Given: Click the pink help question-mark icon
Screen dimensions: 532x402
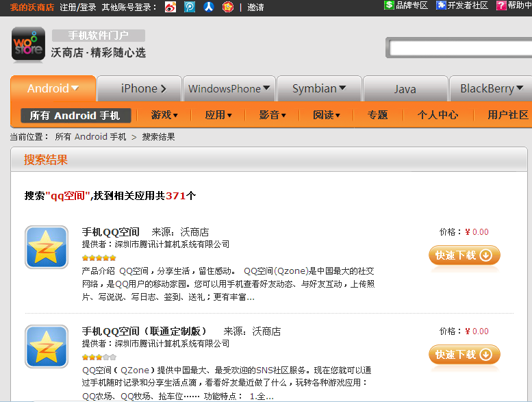Looking at the screenshot, I should (501, 5).
